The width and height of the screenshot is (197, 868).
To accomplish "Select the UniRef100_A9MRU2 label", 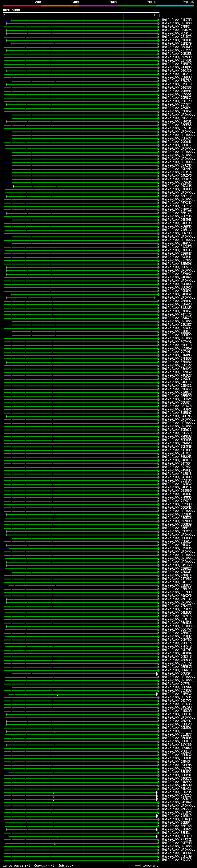I will 177,436.
